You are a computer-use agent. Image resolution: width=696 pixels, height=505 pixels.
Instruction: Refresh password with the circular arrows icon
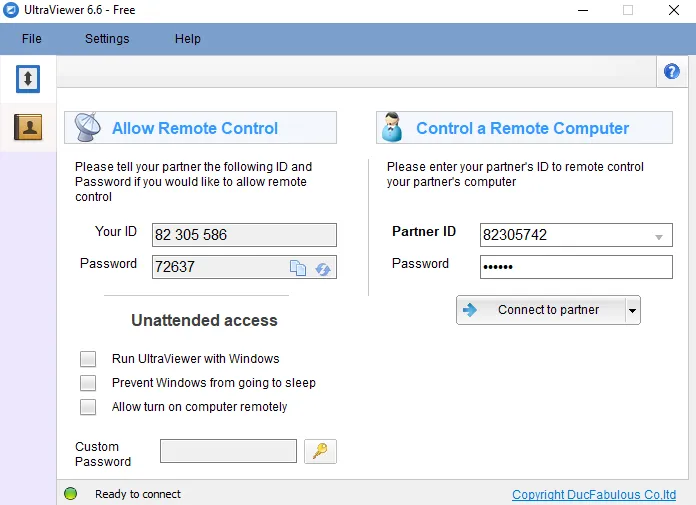(x=323, y=267)
